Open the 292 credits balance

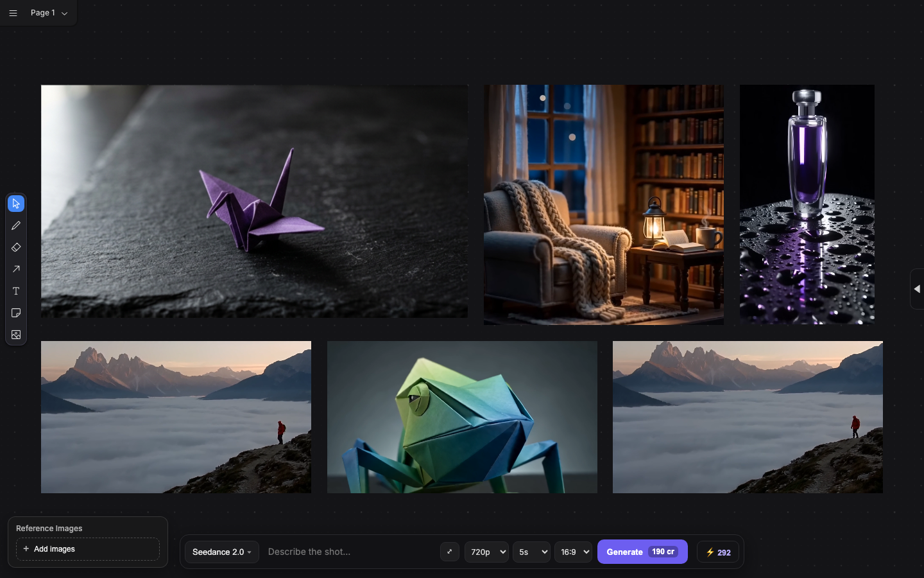pyautogui.click(x=718, y=552)
